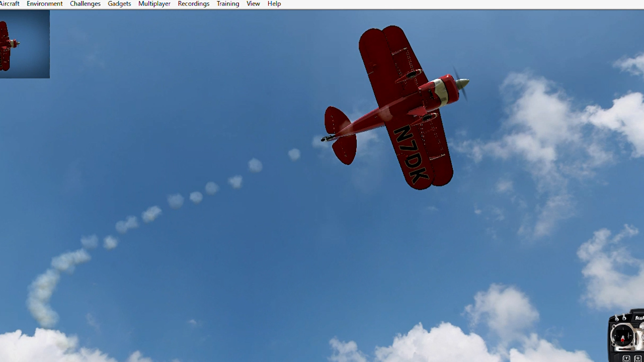644x362 pixels.
Task: Expand the Challenges menu
Action: pyautogui.click(x=85, y=4)
